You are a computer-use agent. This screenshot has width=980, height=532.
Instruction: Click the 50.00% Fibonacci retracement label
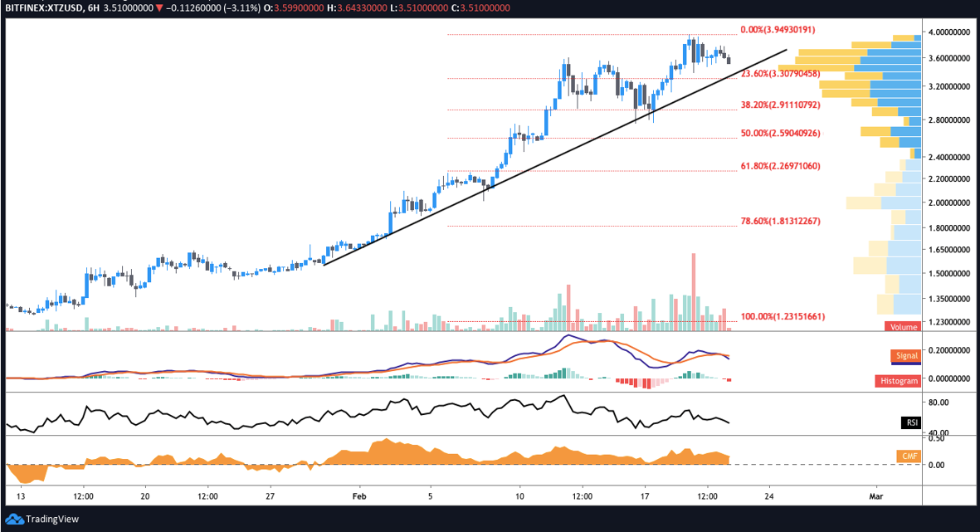780,133
